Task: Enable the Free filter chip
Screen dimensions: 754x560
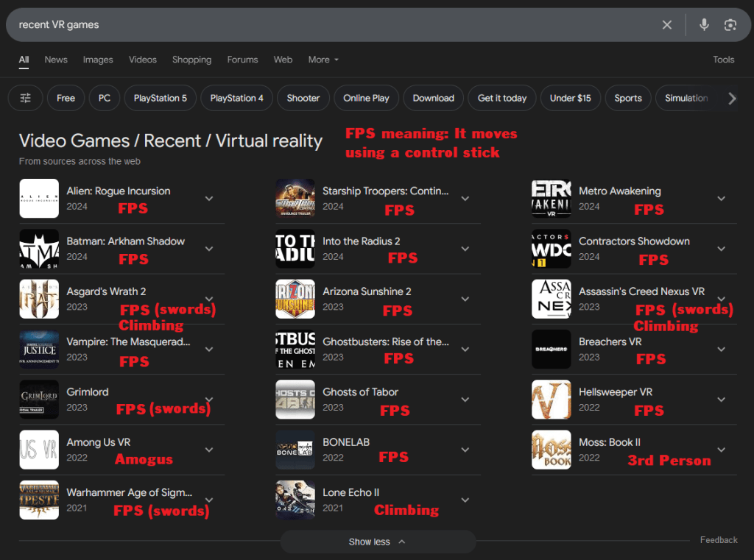Action: tap(66, 98)
